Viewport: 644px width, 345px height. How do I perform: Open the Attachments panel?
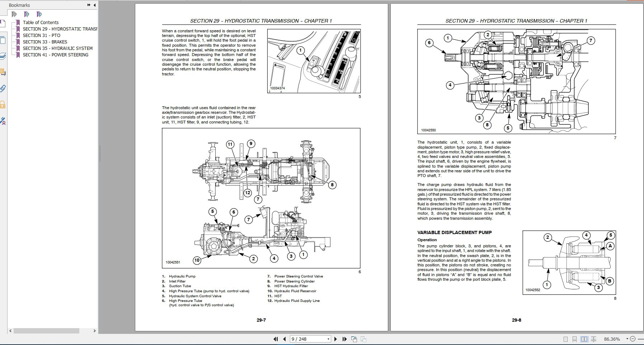click(4, 89)
